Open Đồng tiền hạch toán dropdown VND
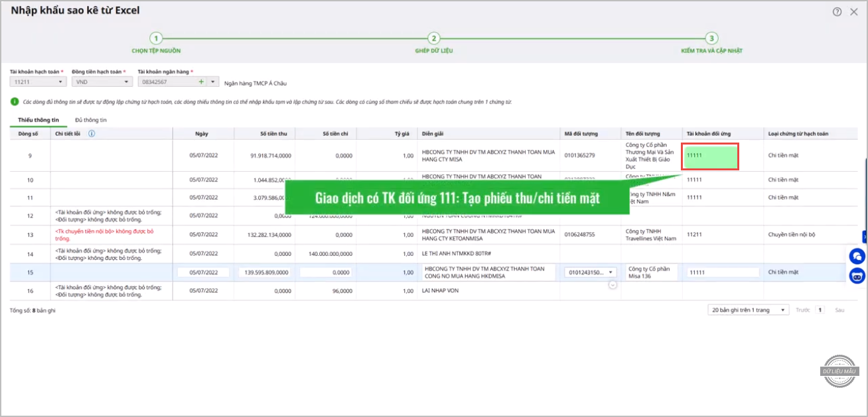868x417 pixels. [102, 82]
